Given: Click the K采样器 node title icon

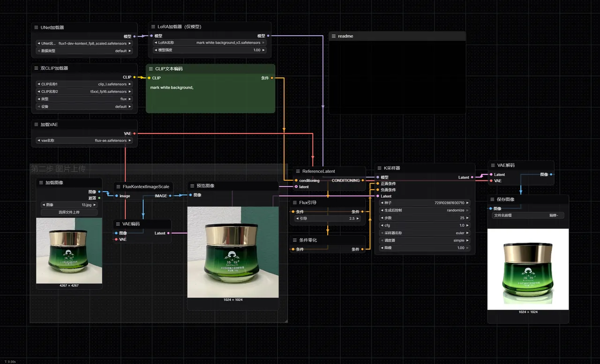Looking at the screenshot, I should click(x=379, y=168).
